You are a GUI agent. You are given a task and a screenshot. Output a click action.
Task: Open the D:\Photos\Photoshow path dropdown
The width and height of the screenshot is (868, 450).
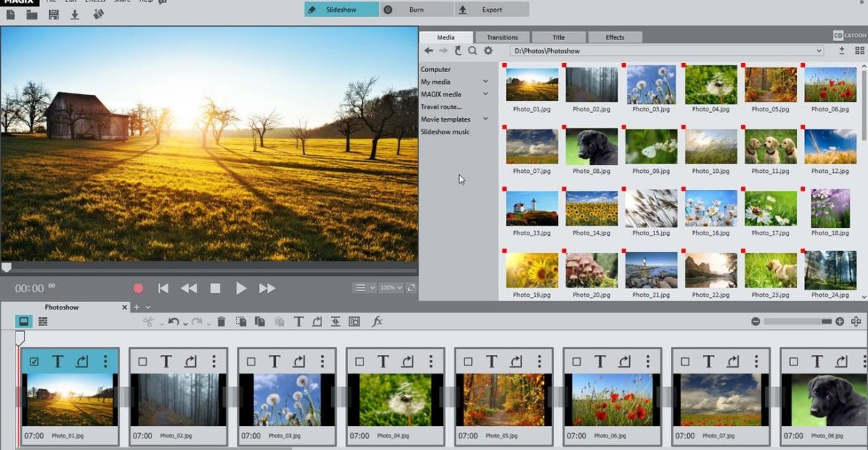(819, 51)
